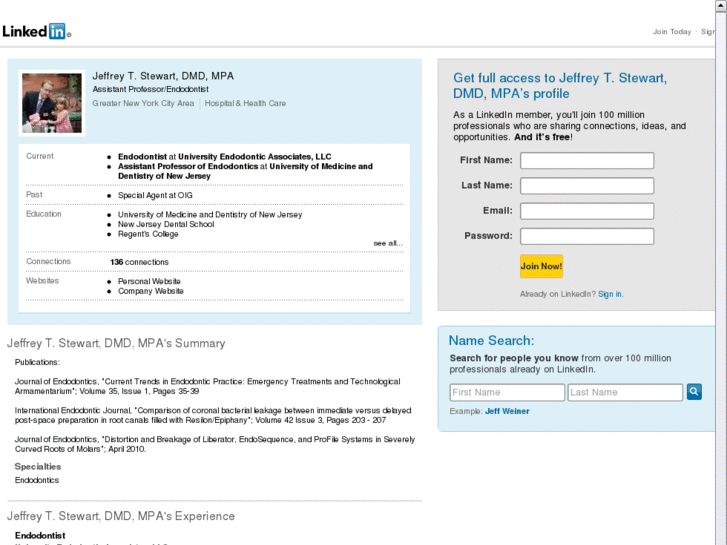Open the Company Website link
Screen dimensions: 727x545
[x=151, y=291]
